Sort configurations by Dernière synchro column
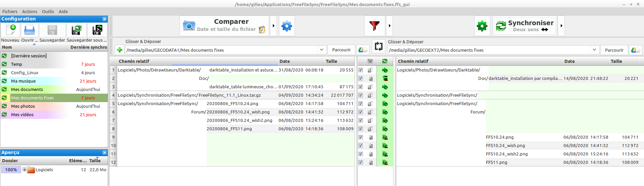 tap(89, 47)
